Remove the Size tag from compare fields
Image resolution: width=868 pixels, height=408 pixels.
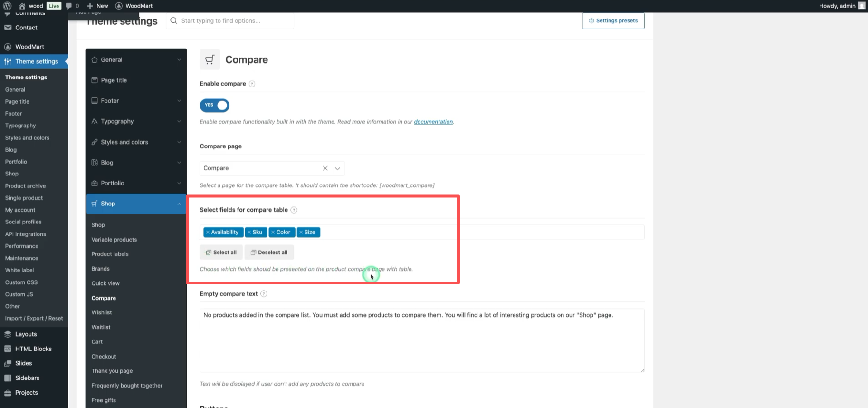point(301,232)
